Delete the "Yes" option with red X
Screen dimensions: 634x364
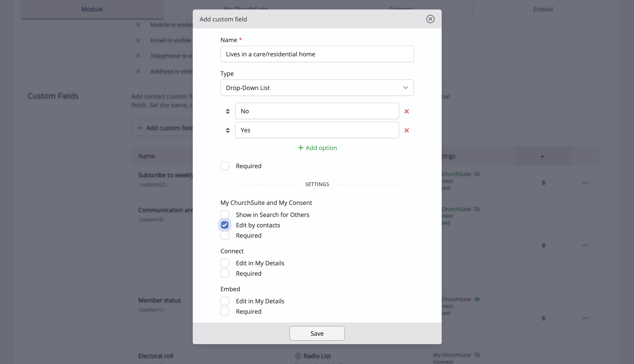coord(407,130)
